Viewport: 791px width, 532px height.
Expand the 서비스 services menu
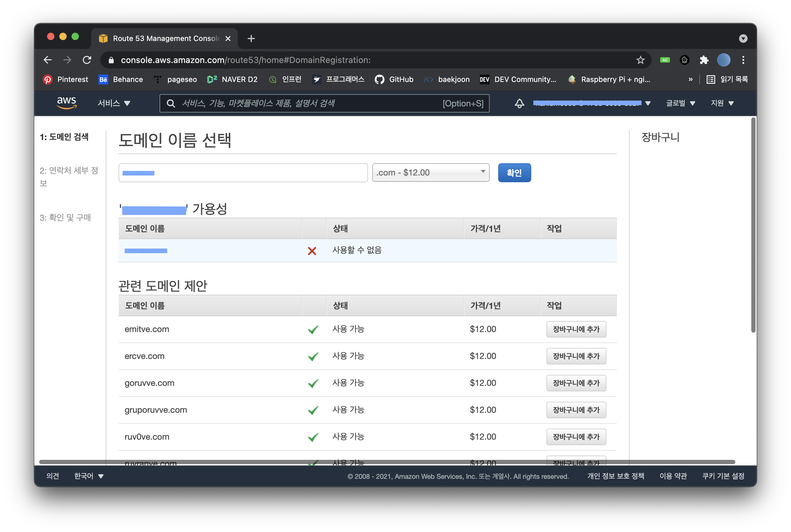(114, 103)
